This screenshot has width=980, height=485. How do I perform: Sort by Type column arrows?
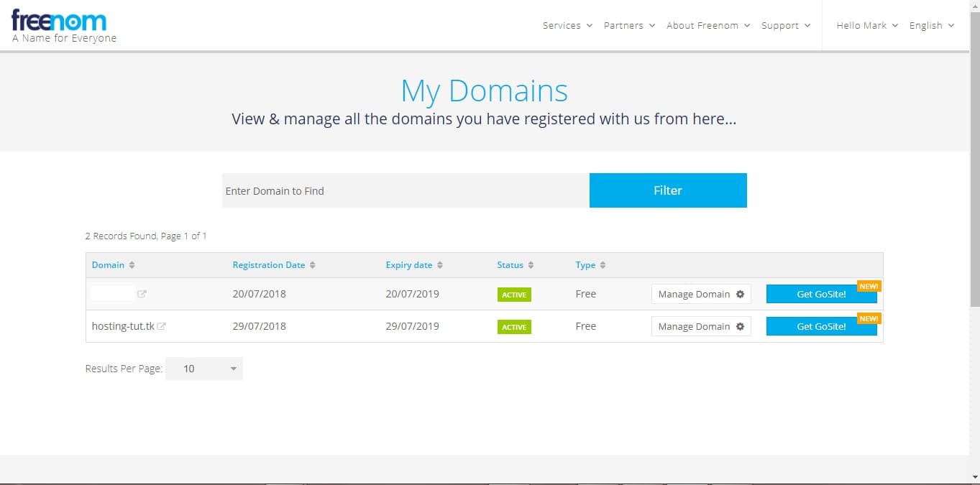603,265
